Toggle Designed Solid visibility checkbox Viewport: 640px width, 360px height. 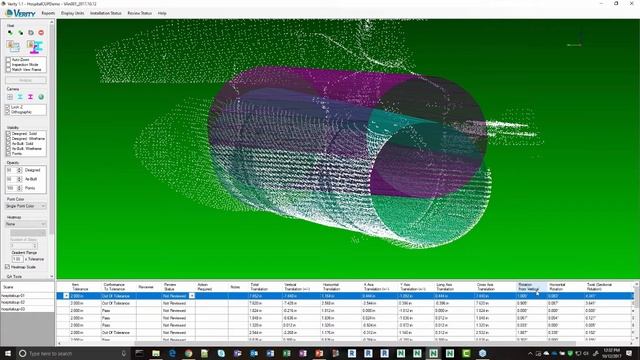(x=8, y=133)
